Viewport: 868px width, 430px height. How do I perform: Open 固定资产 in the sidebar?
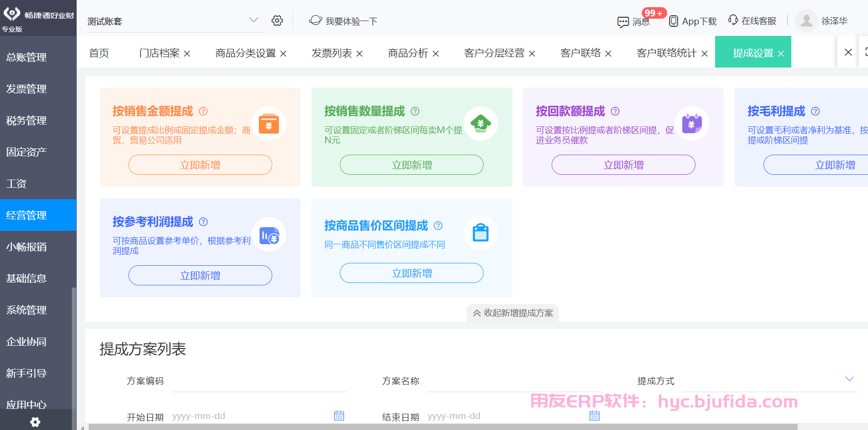click(38, 152)
